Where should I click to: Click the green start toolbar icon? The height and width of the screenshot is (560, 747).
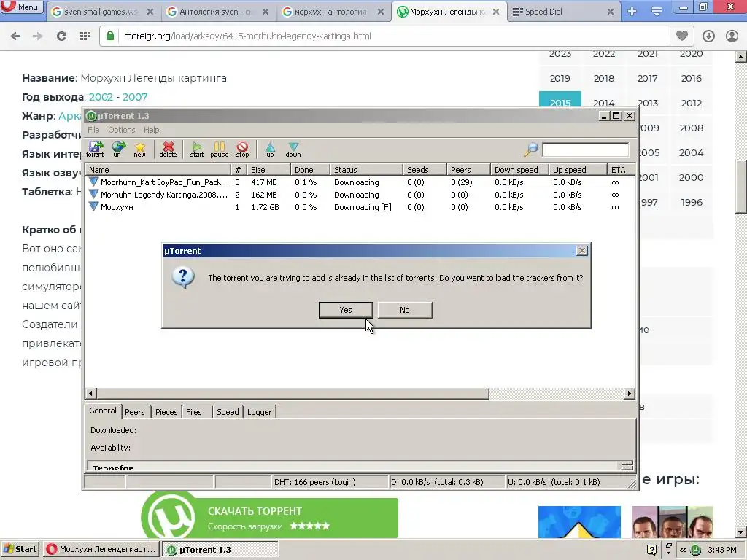click(197, 149)
